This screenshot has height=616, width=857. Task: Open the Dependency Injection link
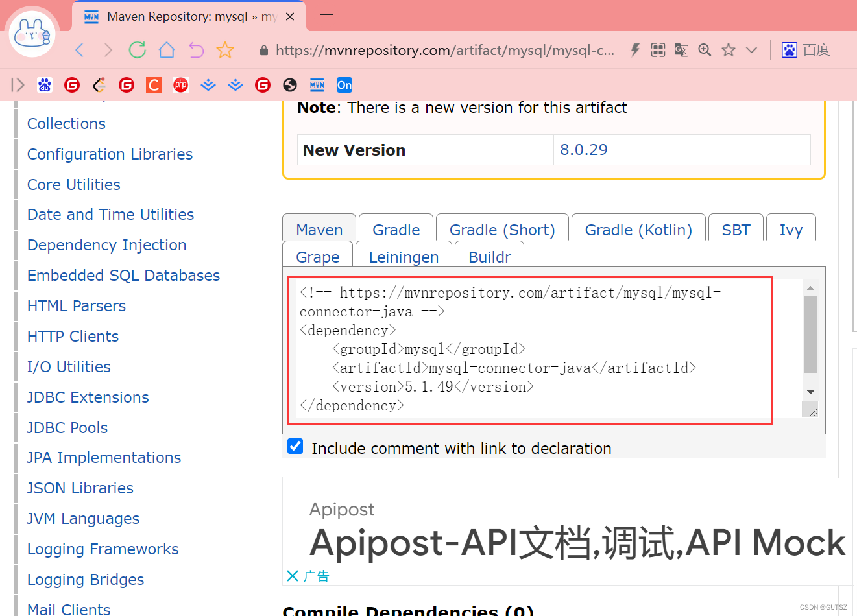(x=107, y=245)
